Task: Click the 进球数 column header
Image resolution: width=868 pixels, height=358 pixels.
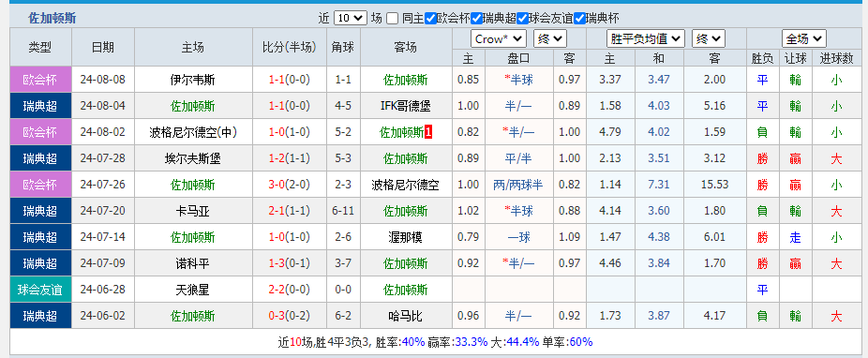Action: click(836, 58)
